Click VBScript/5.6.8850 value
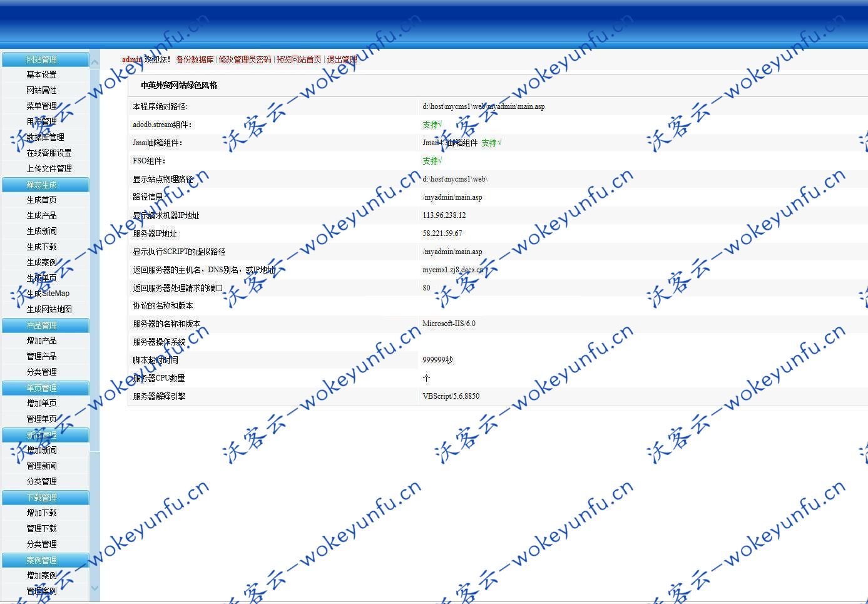The height and width of the screenshot is (604, 868). [451, 396]
